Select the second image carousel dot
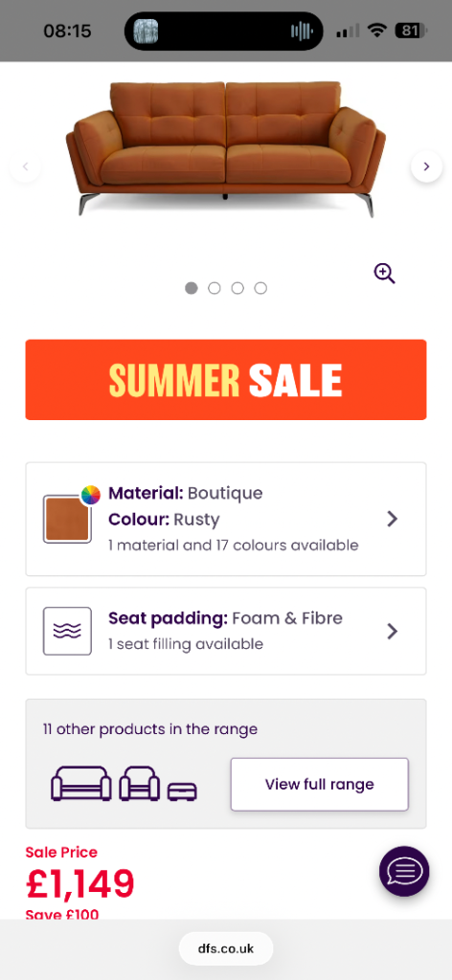The image size is (452, 980). pos(215,288)
